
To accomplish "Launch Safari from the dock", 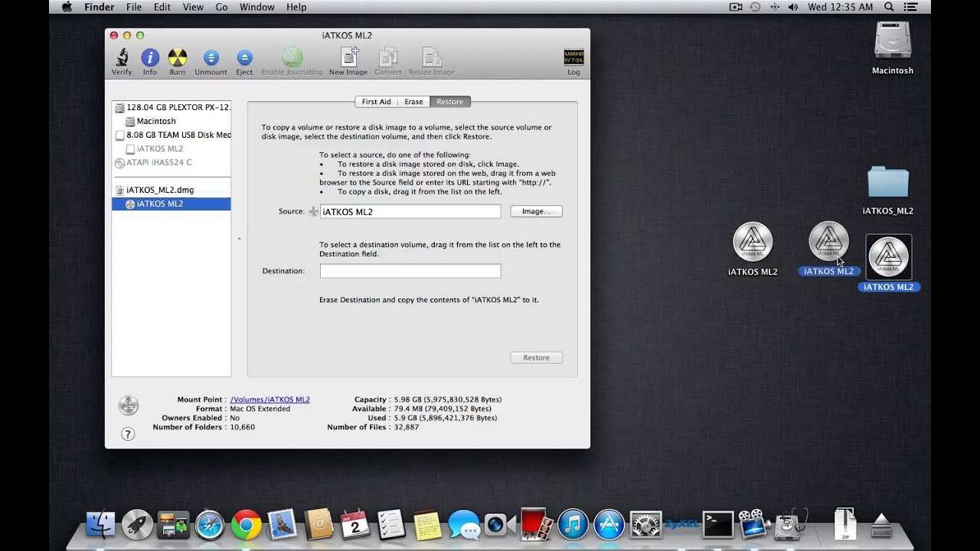I will 209,524.
